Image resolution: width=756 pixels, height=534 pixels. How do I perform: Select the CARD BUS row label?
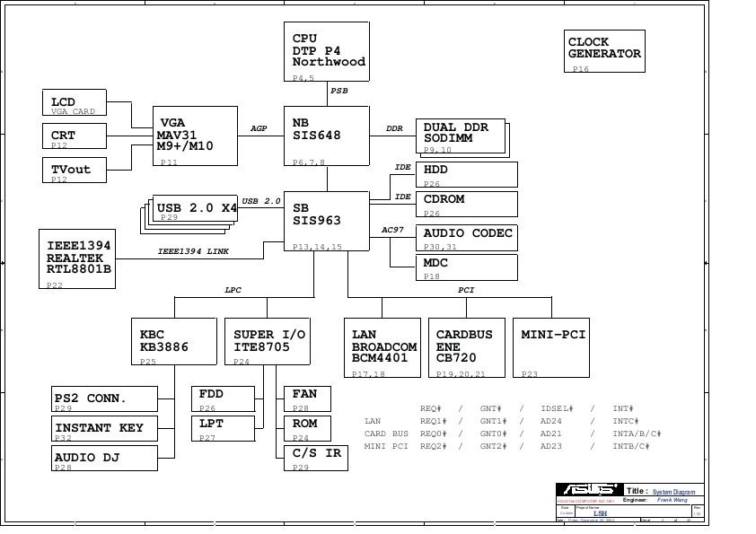click(x=386, y=433)
